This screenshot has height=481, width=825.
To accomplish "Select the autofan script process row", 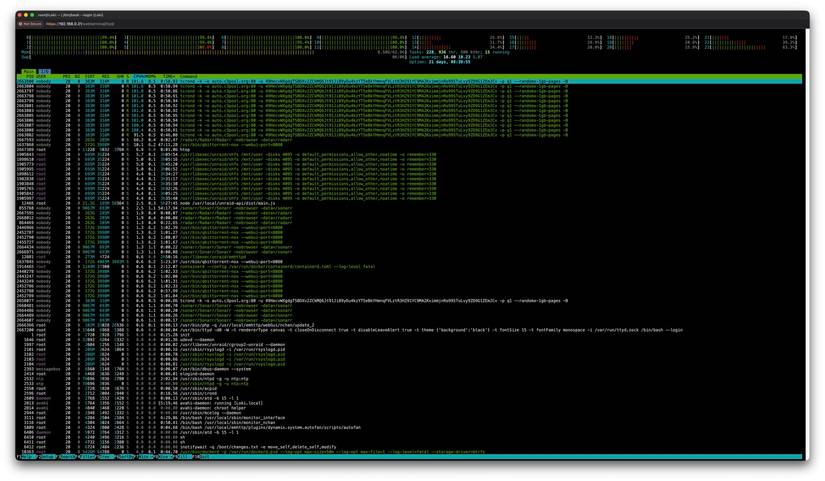I will click(x=408, y=427).
